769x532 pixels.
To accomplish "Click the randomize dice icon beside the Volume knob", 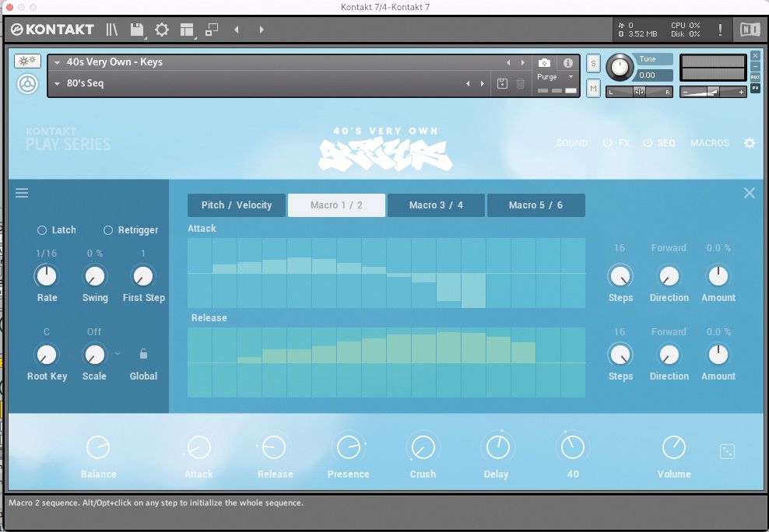I will 727,450.
